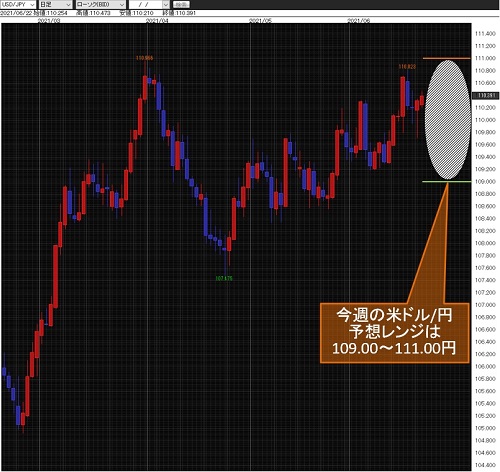500x472 pixels.
Task: Click the 105.000 price axis label
Action: (485, 428)
